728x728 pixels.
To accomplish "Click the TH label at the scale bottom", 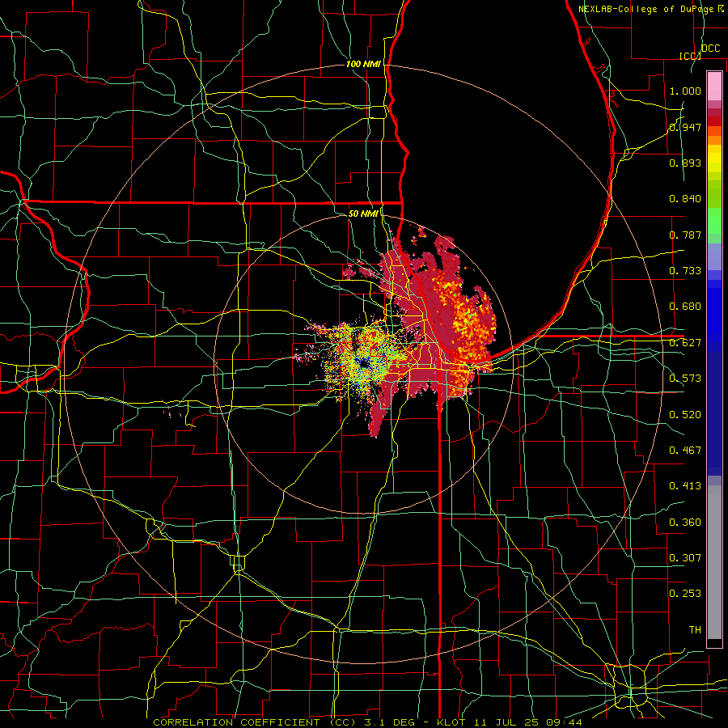I will click(x=695, y=630).
